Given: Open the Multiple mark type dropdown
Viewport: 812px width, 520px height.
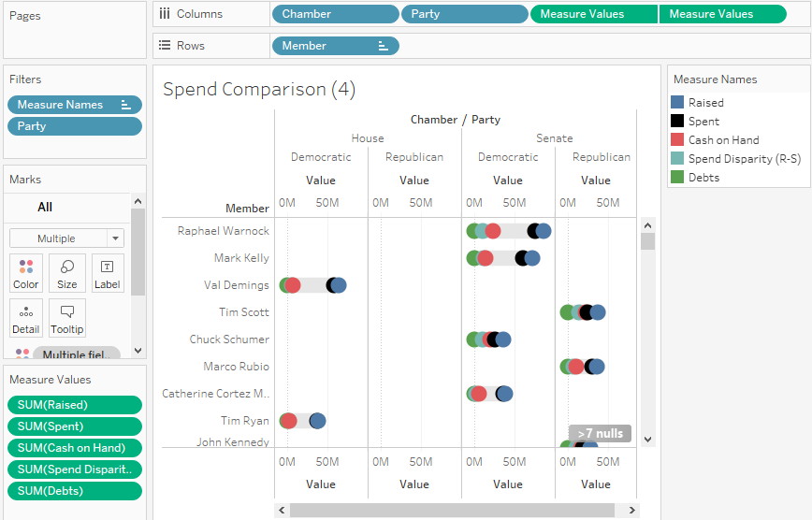Looking at the screenshot, I should coord(66,238).
